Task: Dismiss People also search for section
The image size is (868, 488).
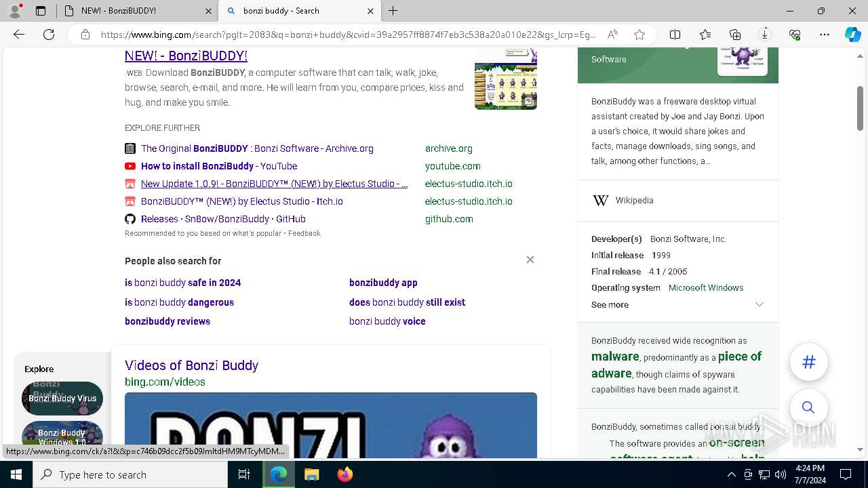Action: click(x=530, y=260)
